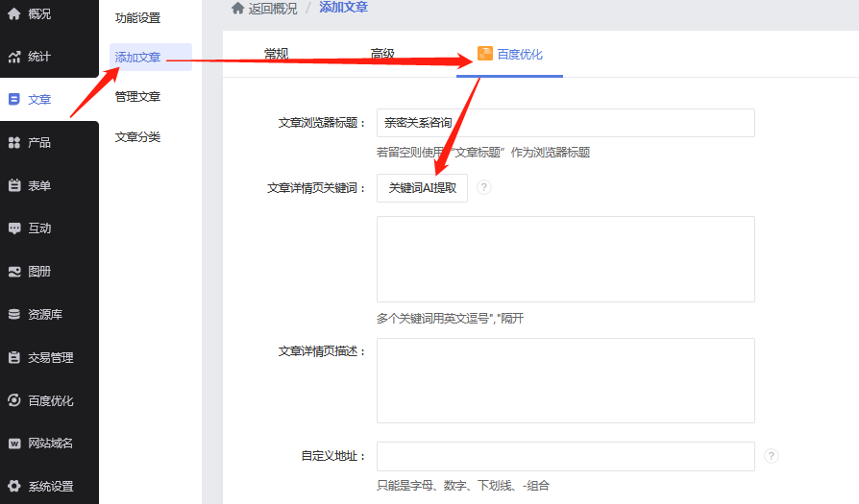The height and width of the screenshot is (504, 859).
Task: Click the 互动 chat bubble icon
Action: (14, 228)
